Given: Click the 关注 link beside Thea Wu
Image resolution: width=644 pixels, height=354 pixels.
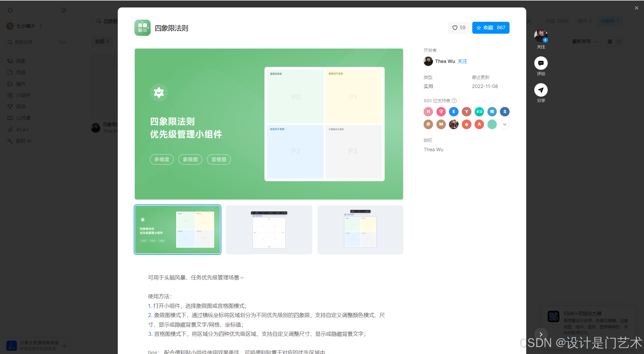Looking at the screenshot, I should pos(462,61).
